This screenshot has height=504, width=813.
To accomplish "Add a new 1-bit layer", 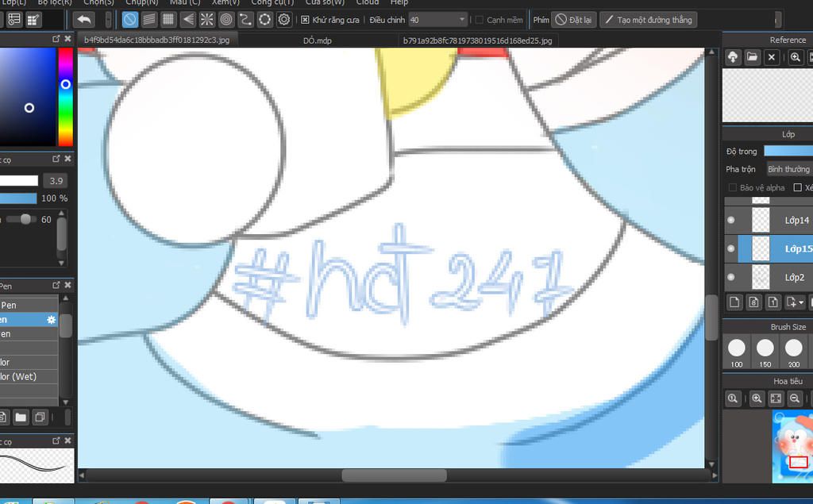I will [x=773, y=302].
